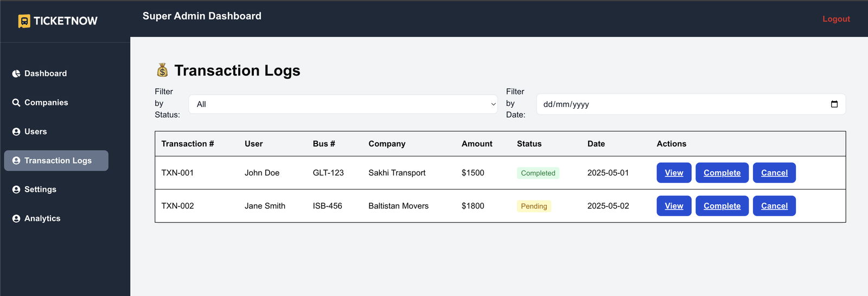The height and width of the screenshot is (296, 868).
Task: Click the Bus # column header
Action: (x=324, y=144)
